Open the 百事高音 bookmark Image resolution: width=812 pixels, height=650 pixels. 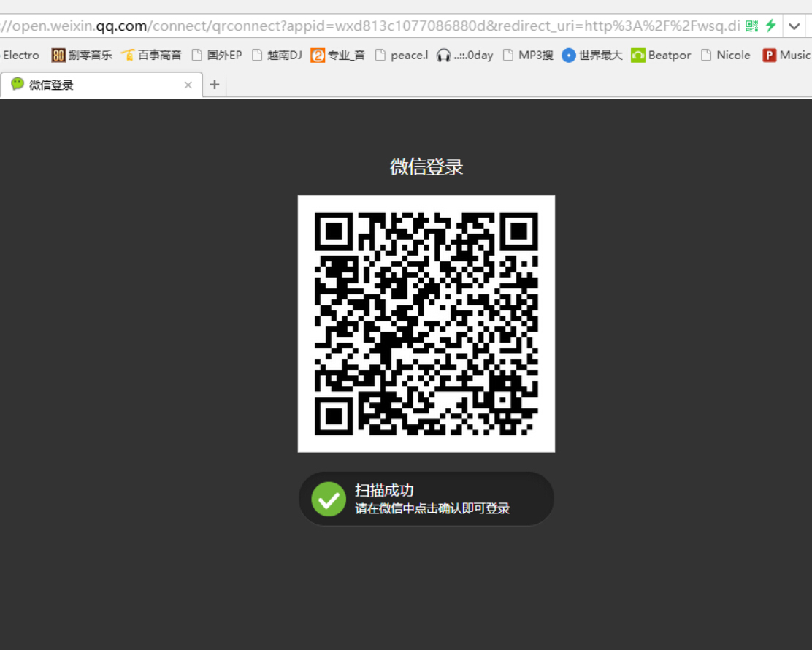click(x=151, y=55)
